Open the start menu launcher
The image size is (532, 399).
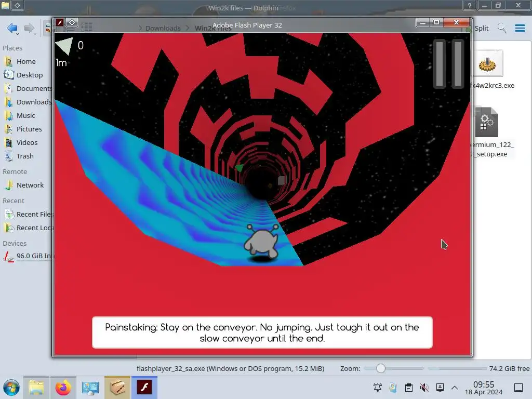click(x=11, y=388)
